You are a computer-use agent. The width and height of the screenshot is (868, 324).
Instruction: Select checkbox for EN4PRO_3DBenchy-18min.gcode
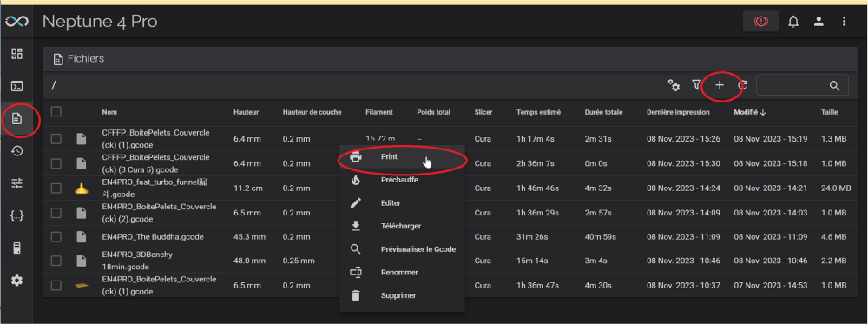click(56, 261)
